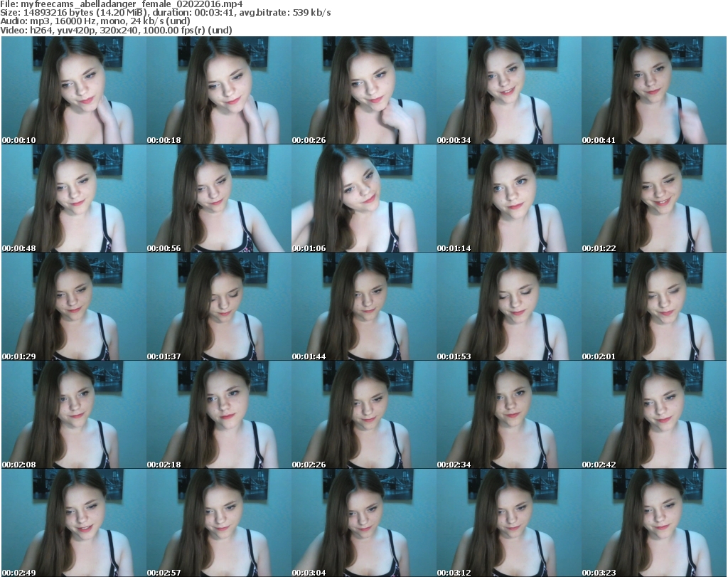
Task: Pick the frame marked 00:02:01
Action: click(654, 307)
